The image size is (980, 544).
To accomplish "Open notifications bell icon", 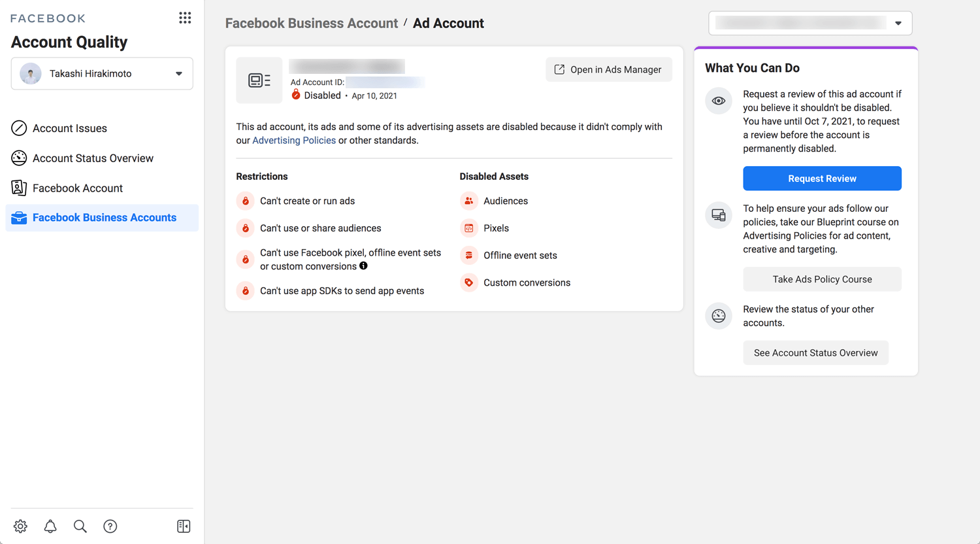I will [x=50, y=526].
